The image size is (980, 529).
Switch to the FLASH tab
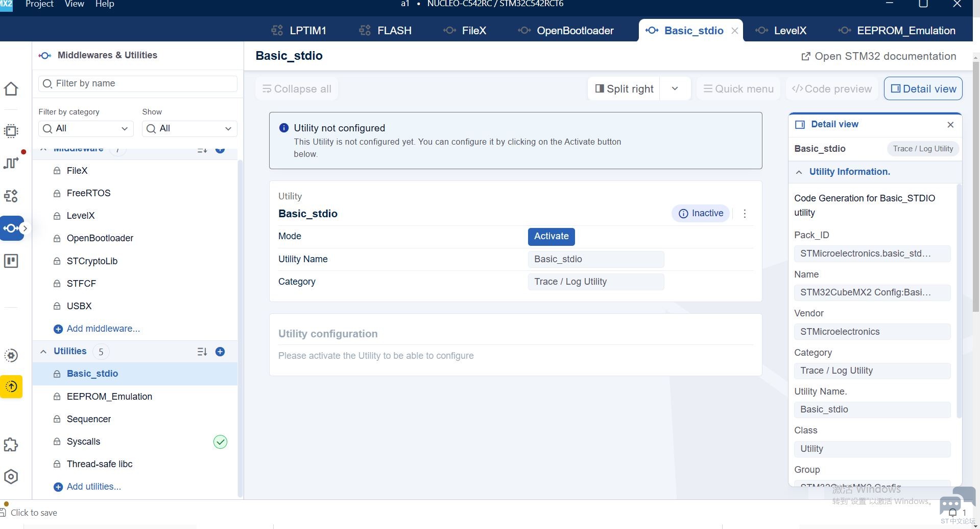(x=386, y=31)
